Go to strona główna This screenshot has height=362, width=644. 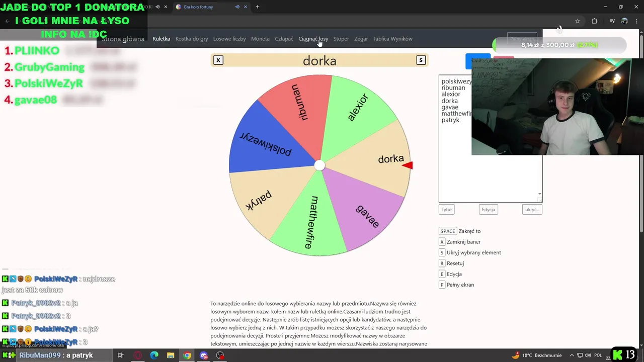123,39
